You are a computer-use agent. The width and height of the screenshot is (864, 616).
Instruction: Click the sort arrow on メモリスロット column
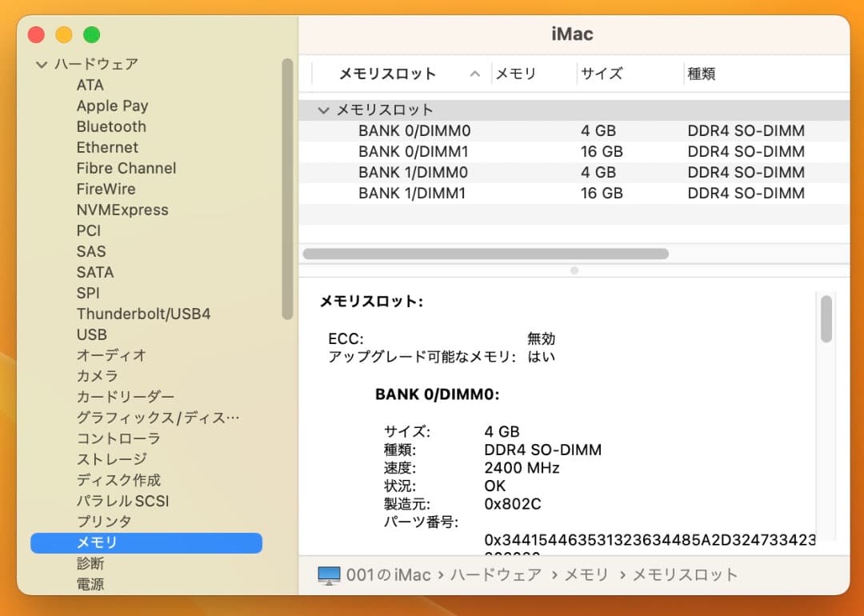click(475, 73)
